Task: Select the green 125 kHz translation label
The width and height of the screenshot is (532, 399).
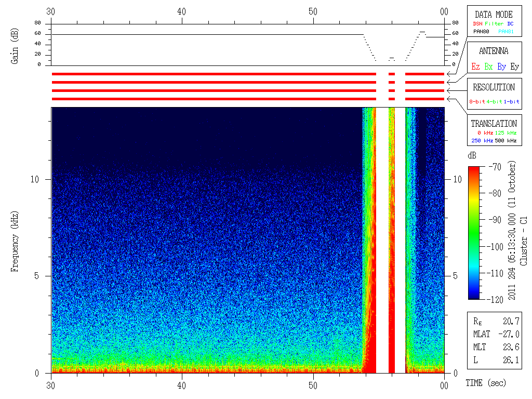Action: point(506,132)
